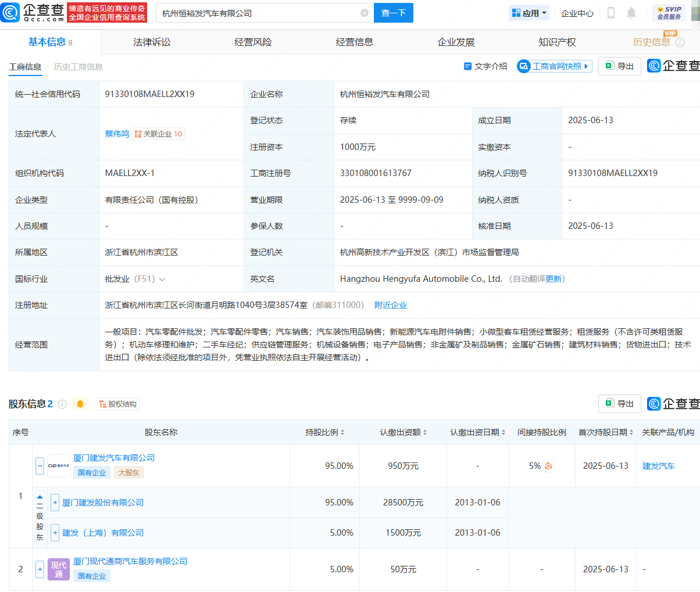Image resolution: width=700 pixels, height=592 pixels.
Task: Open the mobile app phone icon
Action: tap(611, 13)
